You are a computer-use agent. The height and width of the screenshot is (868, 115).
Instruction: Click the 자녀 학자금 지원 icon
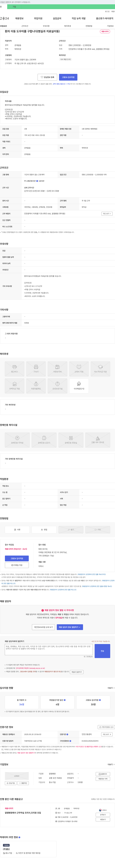[101, 369]
